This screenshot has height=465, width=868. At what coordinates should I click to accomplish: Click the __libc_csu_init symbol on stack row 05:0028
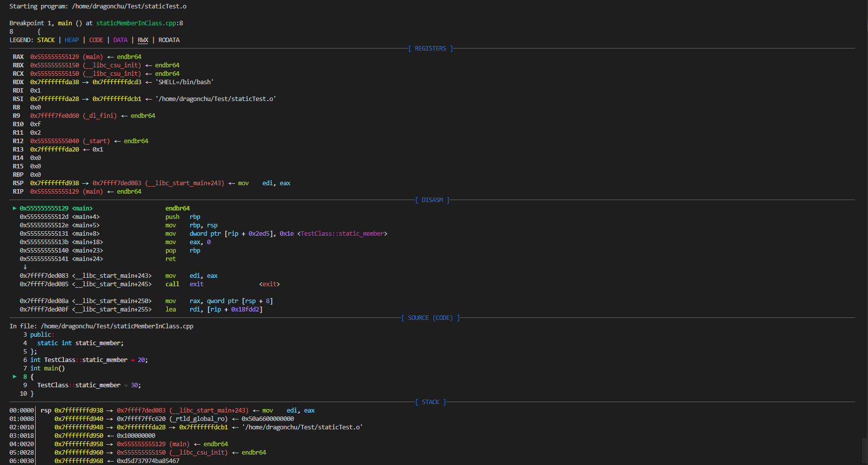tap(199, 453)
